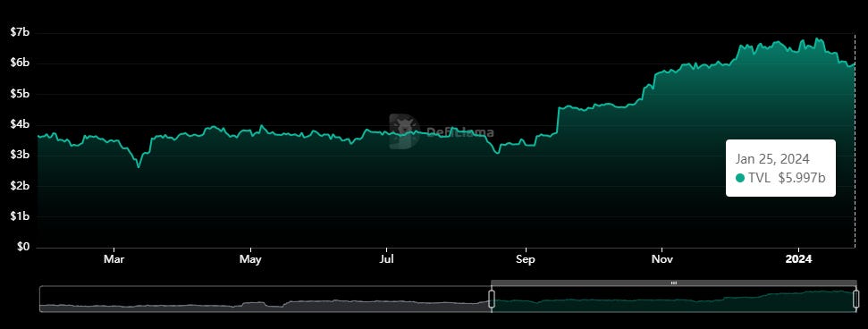This screenshot has height=329, width=868.
Task: Click the unselected gray overview area
Action: (265, 299)
